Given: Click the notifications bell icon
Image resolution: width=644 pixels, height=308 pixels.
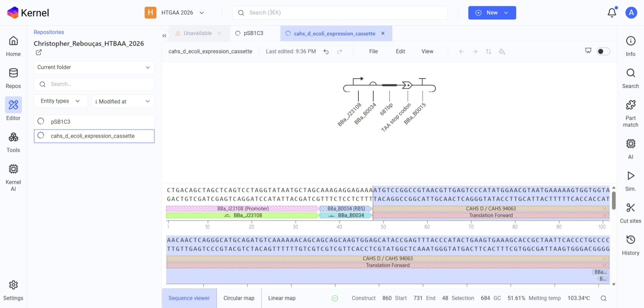Looking at the screenshot, I should click(612, 13).
